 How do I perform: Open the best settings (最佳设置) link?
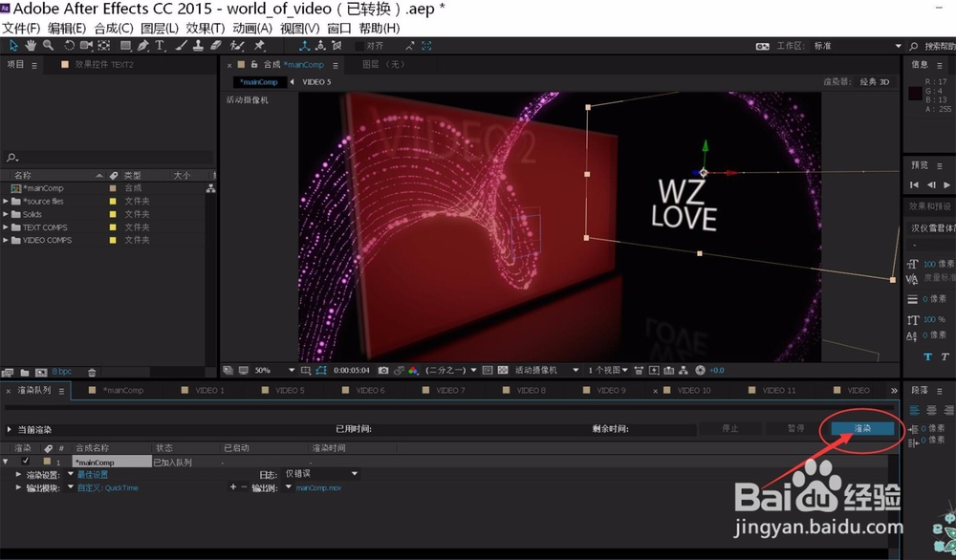[x=92, y=474]
